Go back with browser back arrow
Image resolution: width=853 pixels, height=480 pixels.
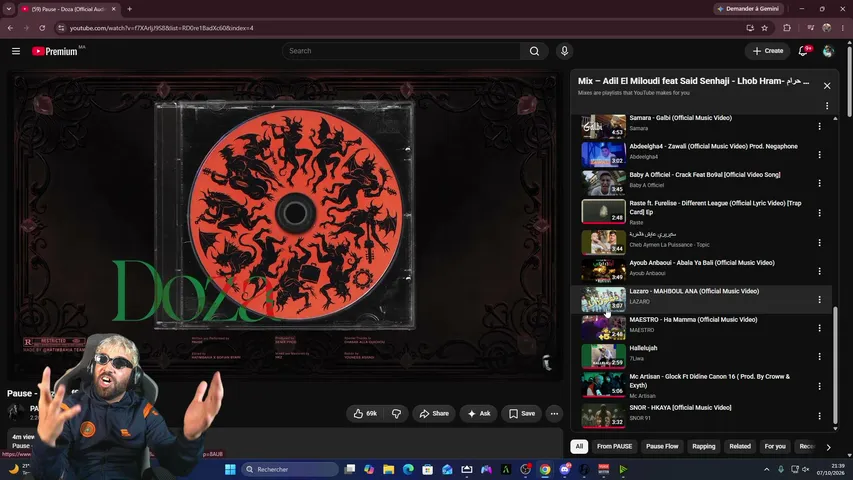[x=10, y=28]
